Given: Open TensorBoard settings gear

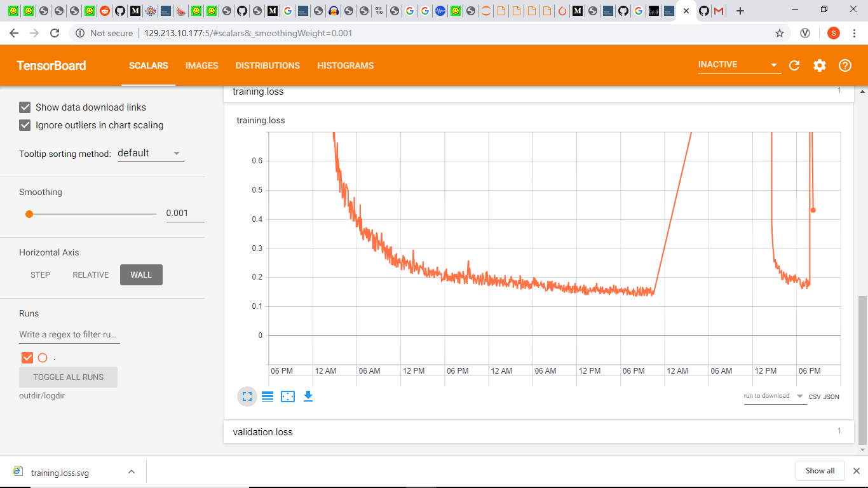Looking at the screenshot, I should (x=819, y=65).
